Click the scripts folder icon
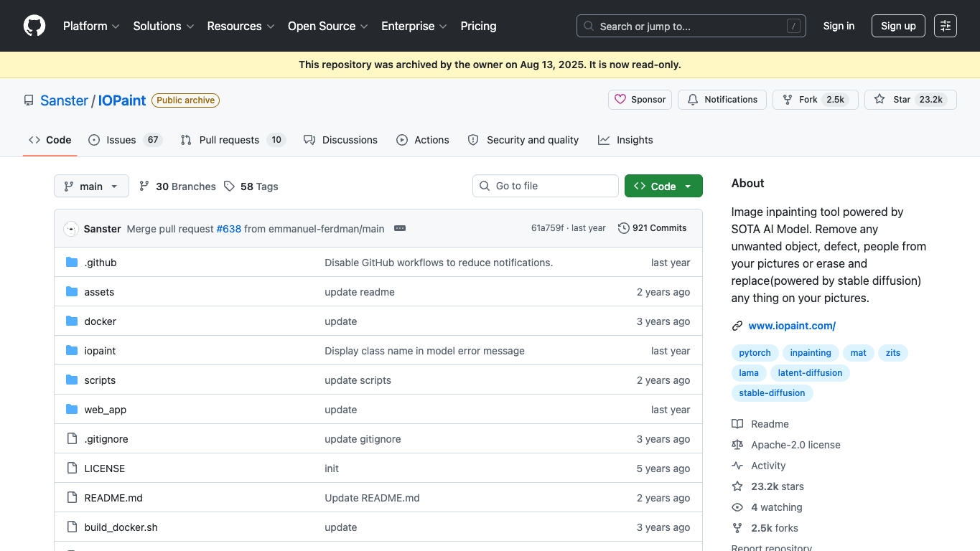 click(x=72, y=380)
